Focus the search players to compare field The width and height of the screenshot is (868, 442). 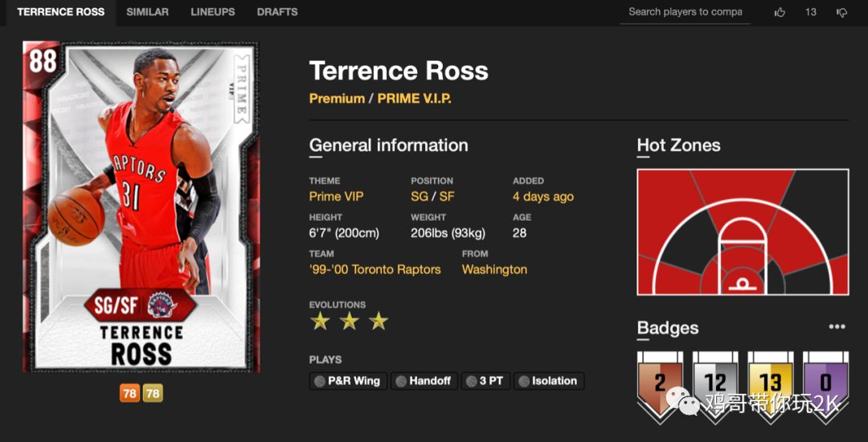coord(685,12)
